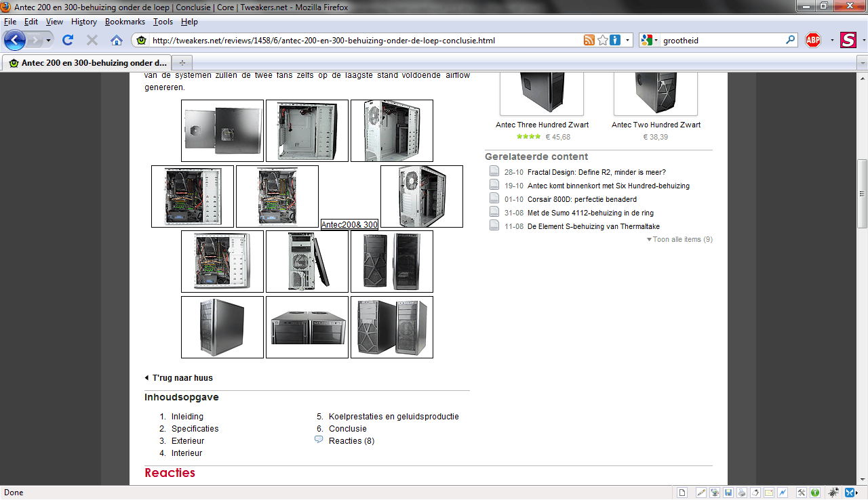
Task: Follow the 'T'rug naar huus' link
Action: [x=182, y=378]
